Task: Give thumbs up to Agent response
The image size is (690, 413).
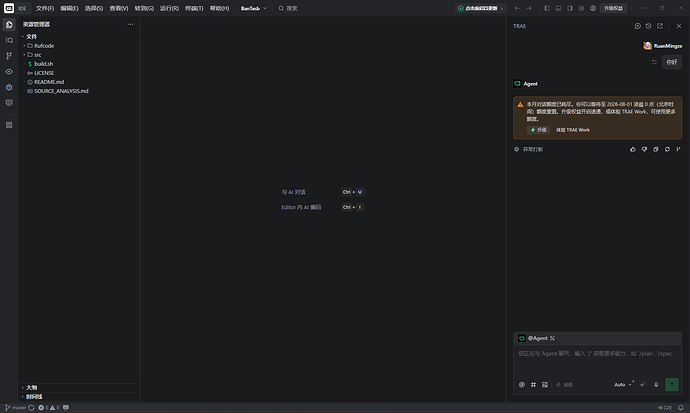Action: (633, 150)
